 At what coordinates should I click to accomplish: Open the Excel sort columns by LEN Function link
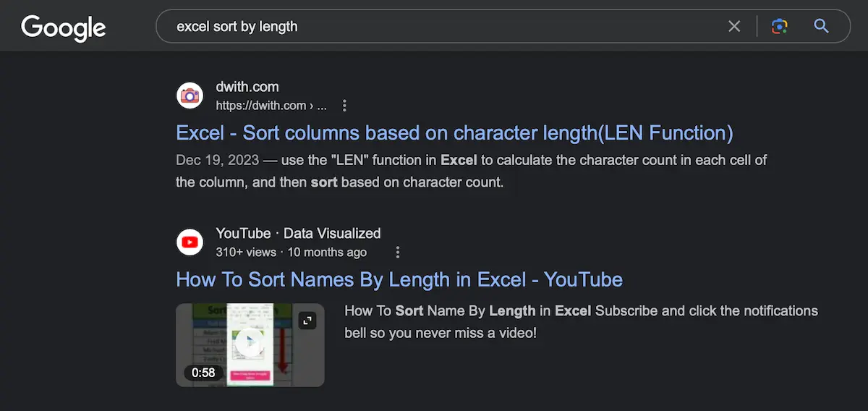454,133
